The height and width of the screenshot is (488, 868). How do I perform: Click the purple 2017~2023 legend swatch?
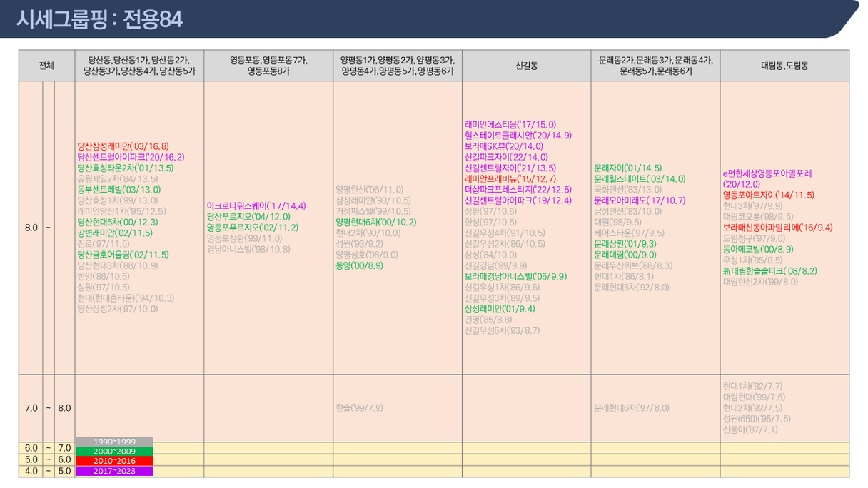click(114, 472)
